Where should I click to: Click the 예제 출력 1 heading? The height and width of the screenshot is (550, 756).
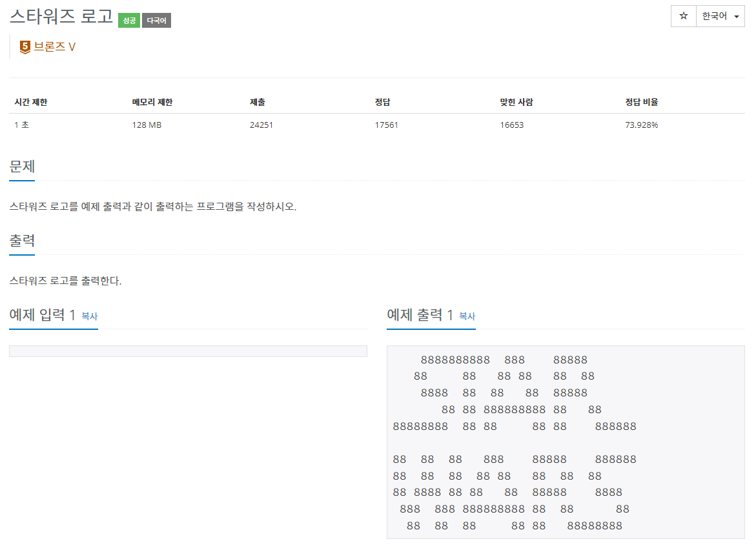click(420, 315)
